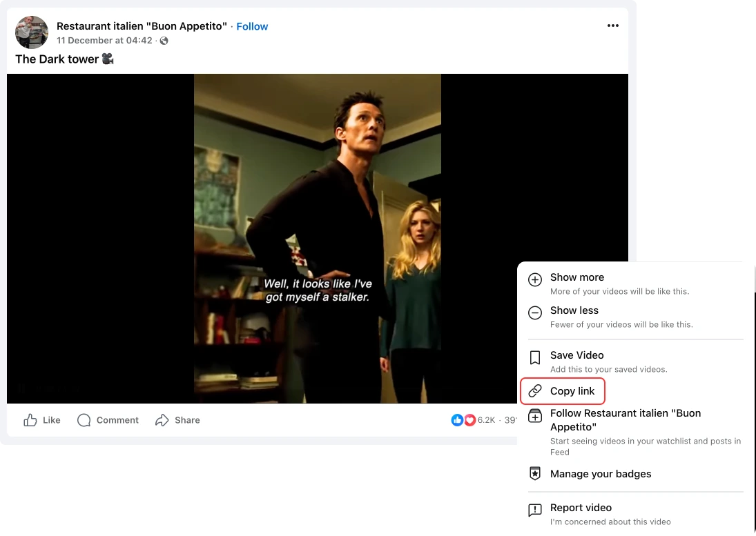Open Restaurant italien "Buon Appetito" page name
Screen dimensions: 756x536
tap(142, 26)
